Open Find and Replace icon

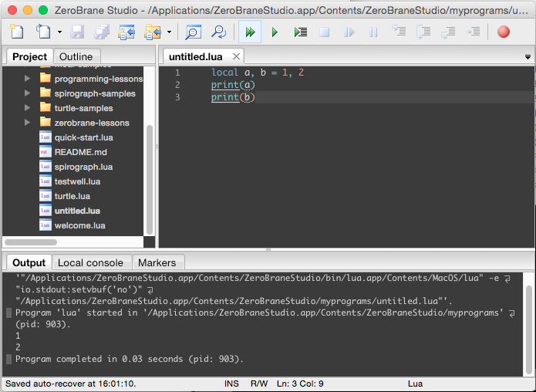tap(218, 32)
